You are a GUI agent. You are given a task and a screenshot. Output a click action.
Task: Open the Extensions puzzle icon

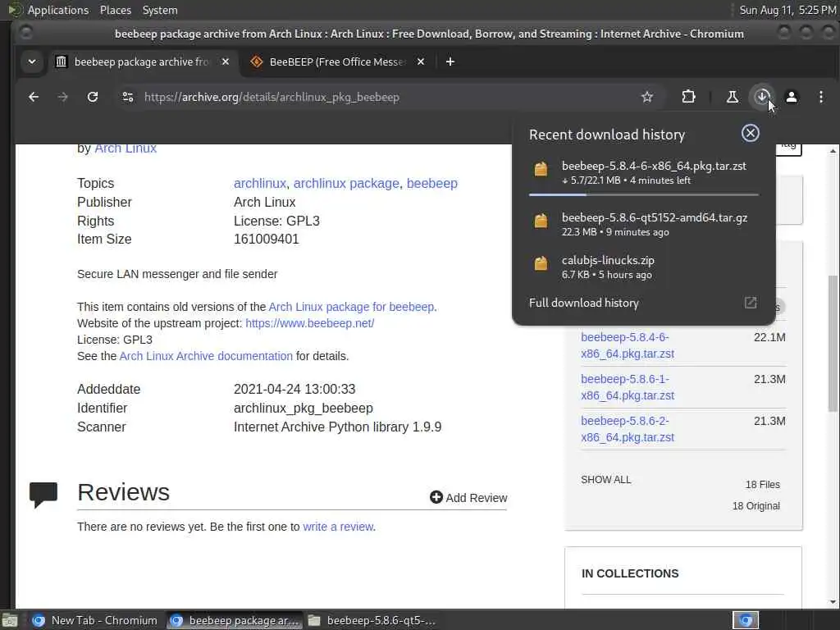688,97
